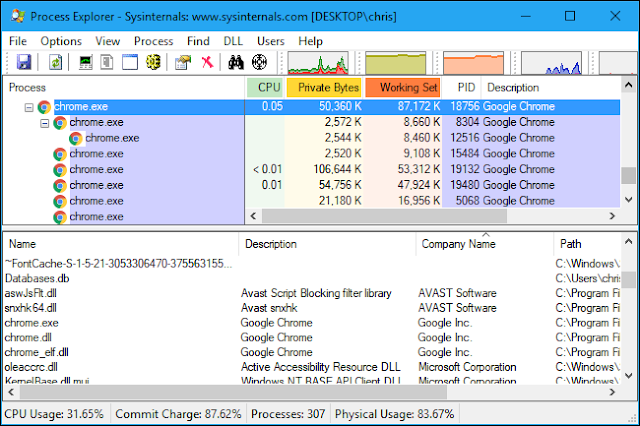Click the blue I/O activity graph
The height and width of the screenshot is (426, 640).
[551, 63]
